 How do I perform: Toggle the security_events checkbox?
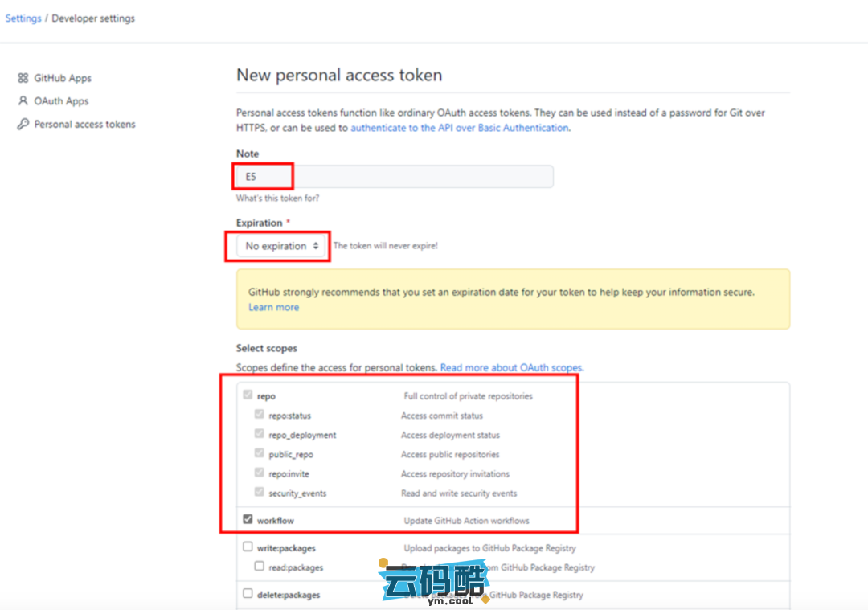(259, 493)
